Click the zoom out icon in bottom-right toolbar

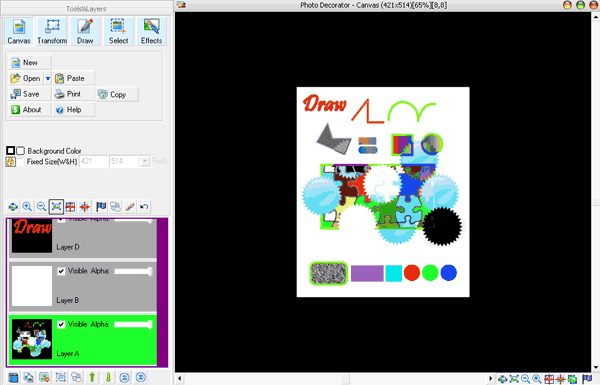tap(525, 379)
